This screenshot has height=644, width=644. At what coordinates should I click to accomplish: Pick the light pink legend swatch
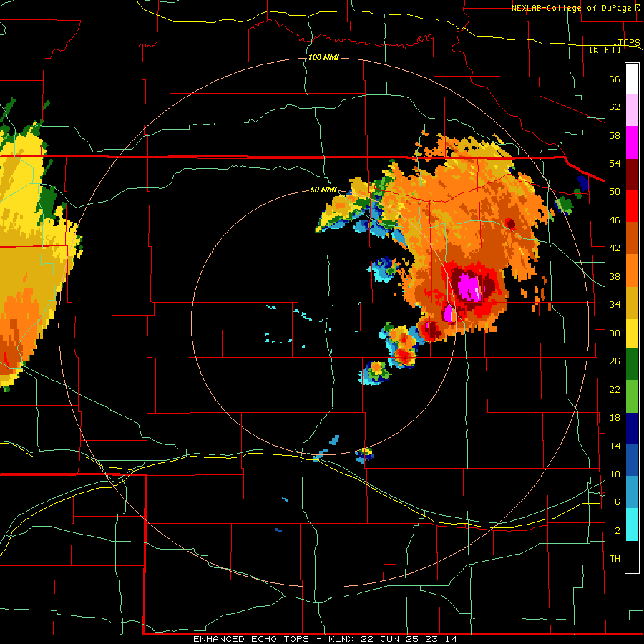(x=632, y=110)
